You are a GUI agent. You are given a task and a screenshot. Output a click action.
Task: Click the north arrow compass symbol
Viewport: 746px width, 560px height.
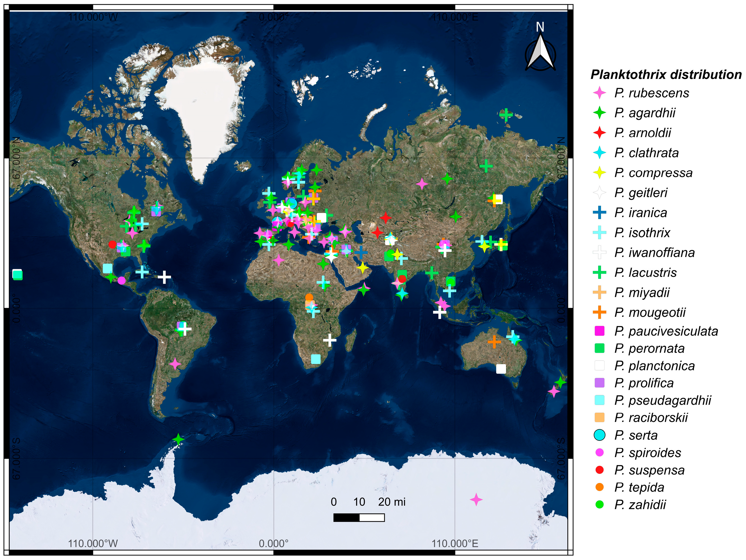click(540, 47)
